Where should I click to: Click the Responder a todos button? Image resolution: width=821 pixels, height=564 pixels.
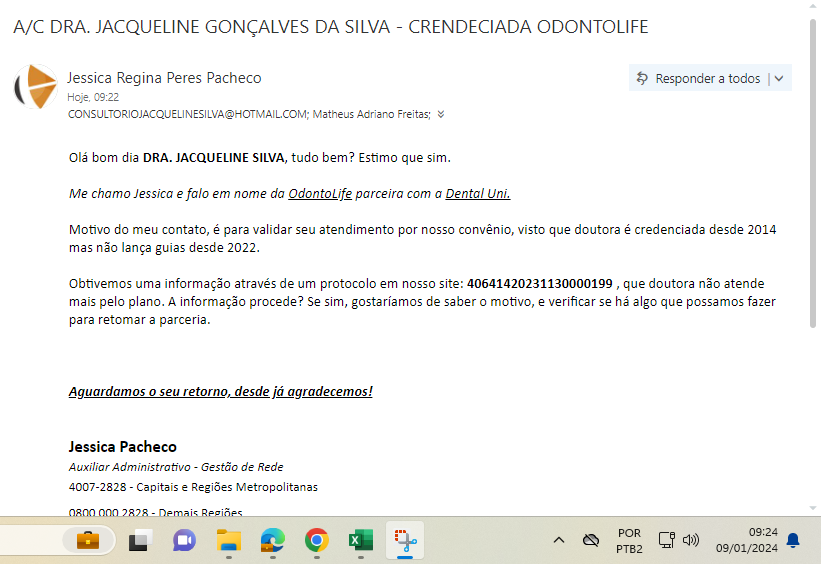click(x=698, y=79)
